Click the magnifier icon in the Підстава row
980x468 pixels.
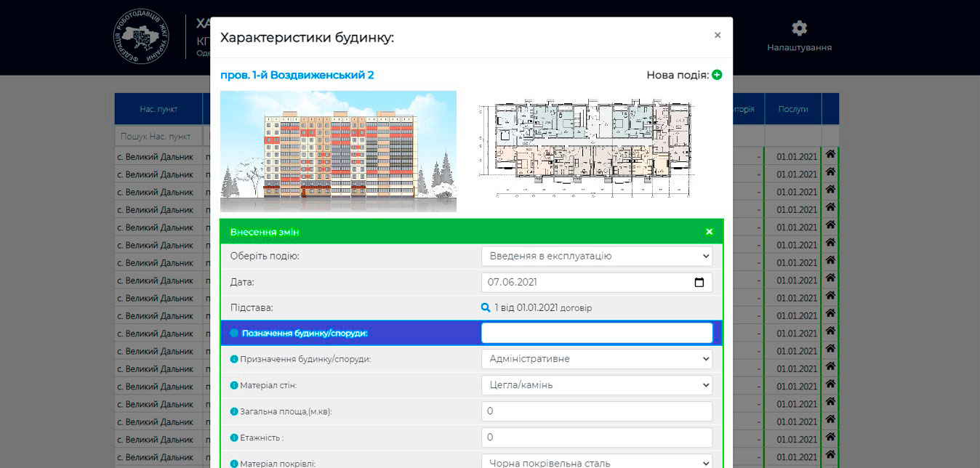click(x=486, y=307)
